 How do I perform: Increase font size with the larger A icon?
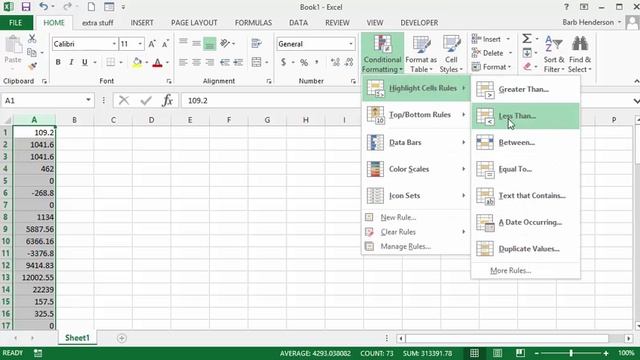[152, 44]
